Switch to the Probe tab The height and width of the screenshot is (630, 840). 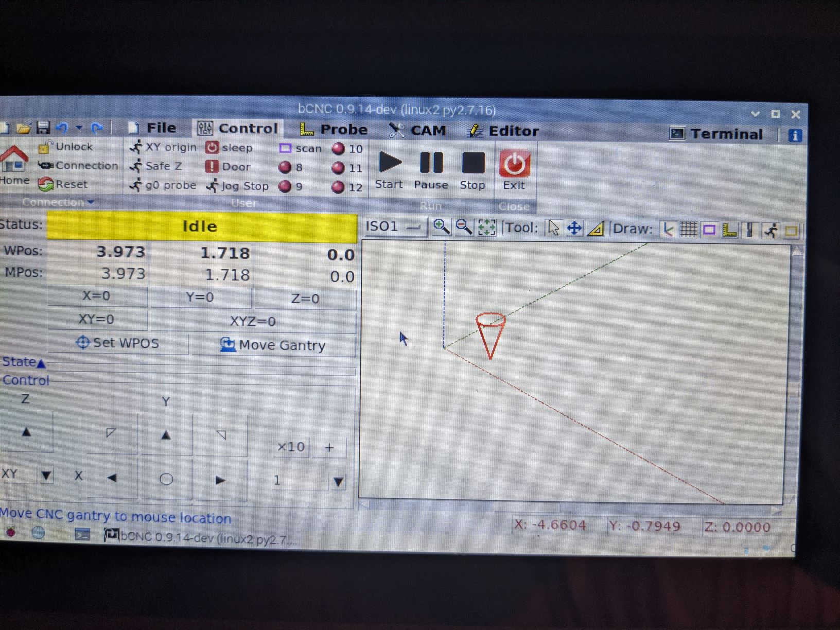point(334,130)
